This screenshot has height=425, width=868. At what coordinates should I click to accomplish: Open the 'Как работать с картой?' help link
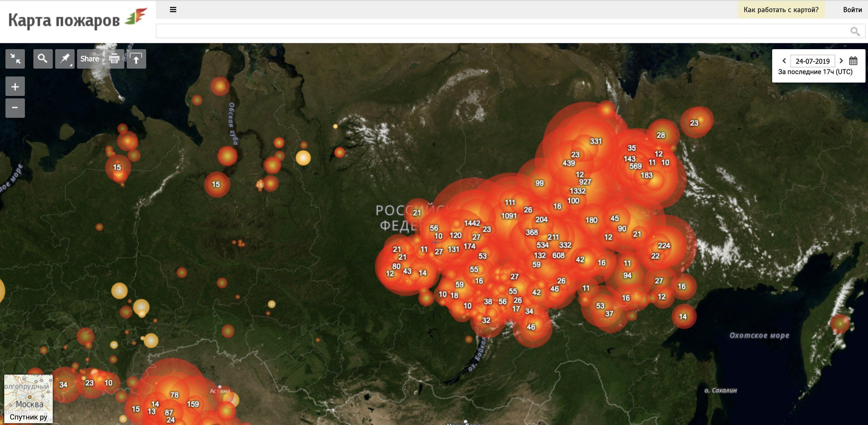pyautogui.click(x=781, y=9)
